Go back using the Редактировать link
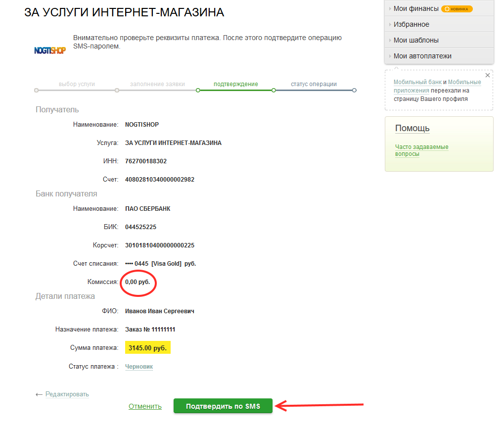 [x=67, y=394]
